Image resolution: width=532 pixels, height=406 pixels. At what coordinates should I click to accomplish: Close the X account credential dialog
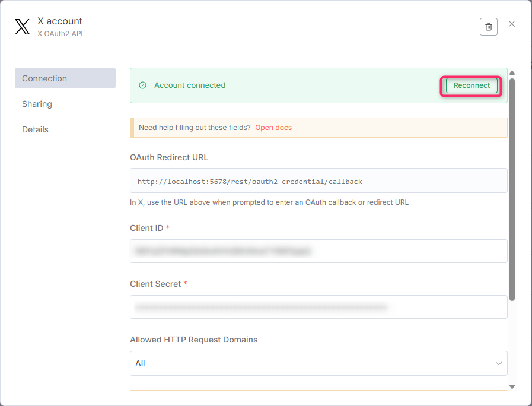[x=512, y=24]
